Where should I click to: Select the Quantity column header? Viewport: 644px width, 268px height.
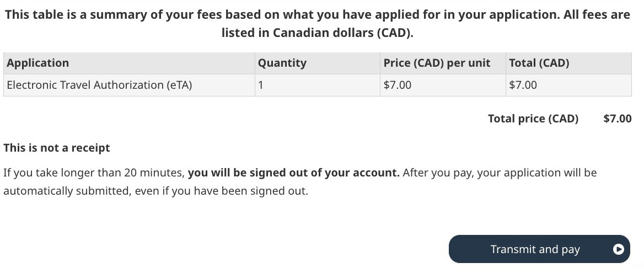(x=282, y=63)
